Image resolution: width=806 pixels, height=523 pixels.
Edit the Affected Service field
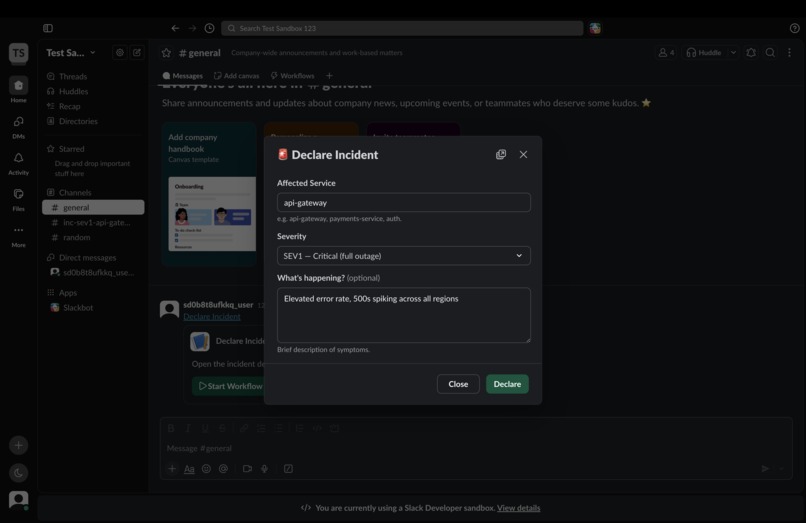(x=404, y=203)
